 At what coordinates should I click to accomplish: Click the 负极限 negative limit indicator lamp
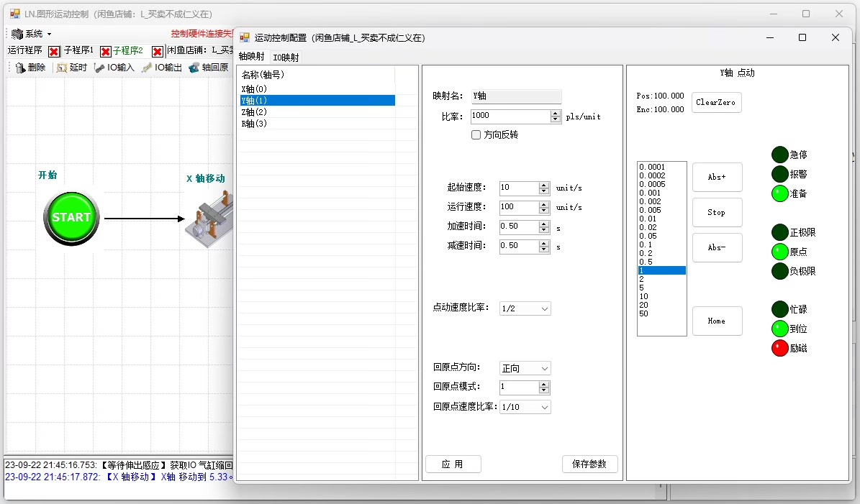click(779, 271)
